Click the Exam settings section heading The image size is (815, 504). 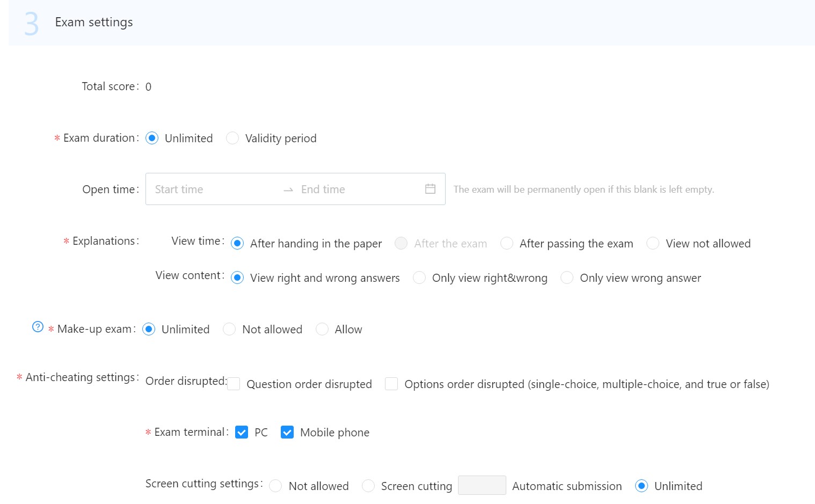click(x=94, y=22)
